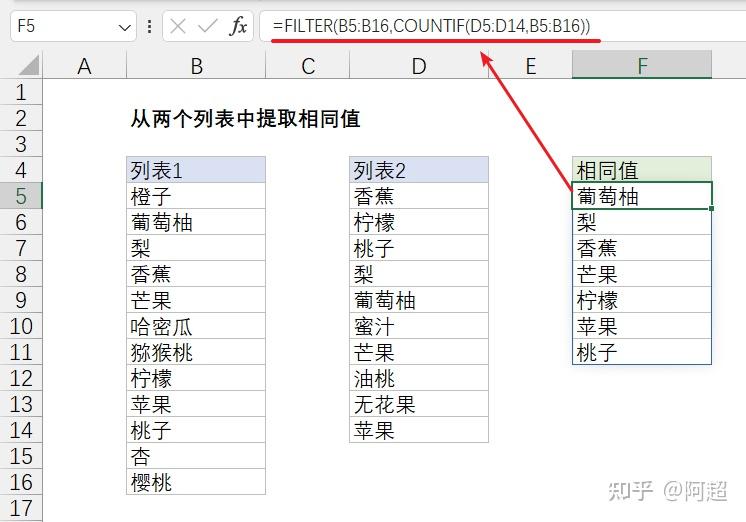Screen dimensions: 746x522
Task: Select title cell 从两个列表中提取相同值
Action: (x=245, y=118)
